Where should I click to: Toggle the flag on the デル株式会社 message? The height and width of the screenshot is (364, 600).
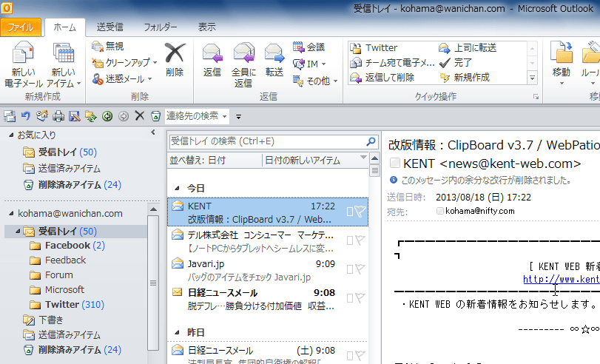point(360,240)
